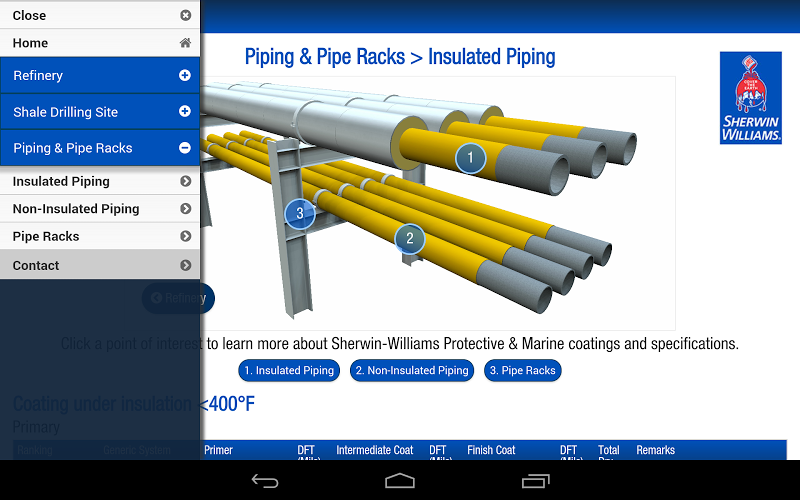Screen dimensions: 800x500
Task: Open the Contact menu entry
Action: 100,265
